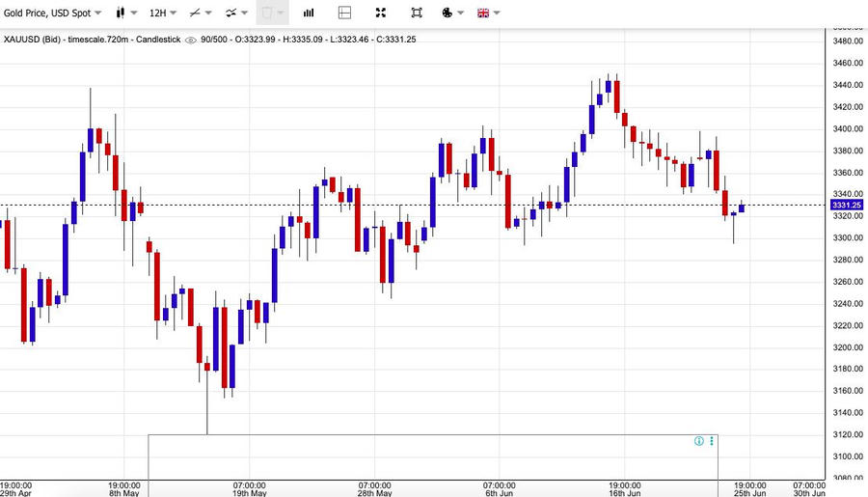Click the XAUUSD (Bid) candlestick series label
868x497 pixels.
coord(93,40)
